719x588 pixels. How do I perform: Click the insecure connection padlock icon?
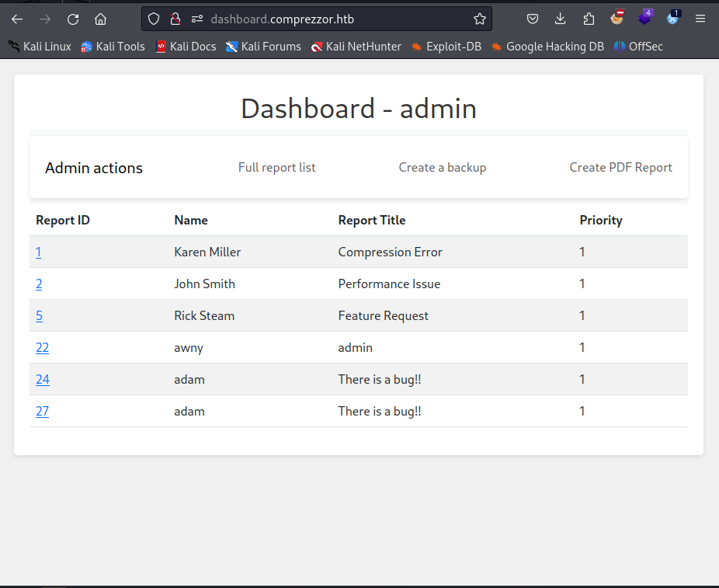pyautogui.click(x=175, y=19)
